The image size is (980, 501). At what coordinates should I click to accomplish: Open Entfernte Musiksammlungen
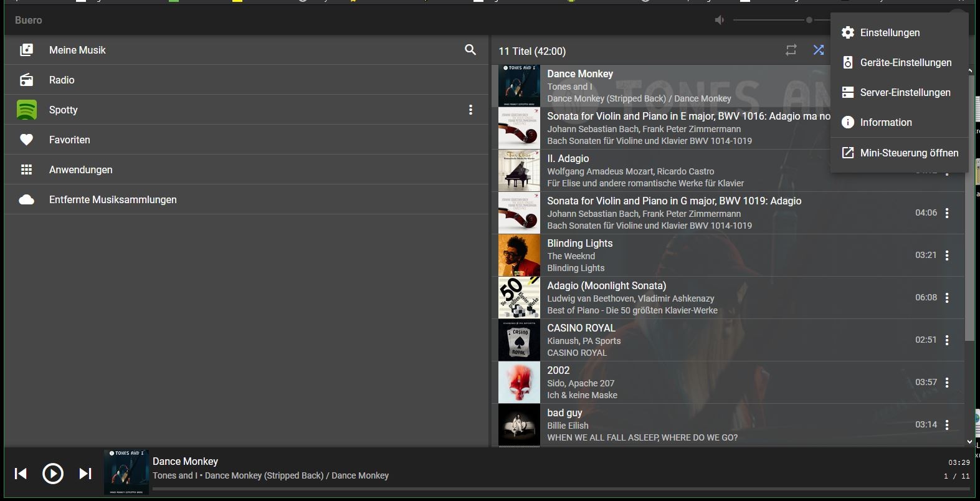(113, 199)
